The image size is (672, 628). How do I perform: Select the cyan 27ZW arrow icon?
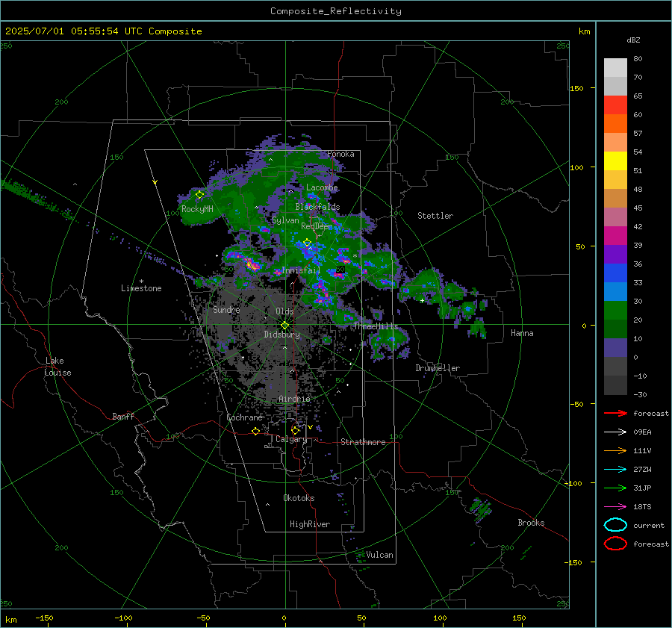pos(615,470)
